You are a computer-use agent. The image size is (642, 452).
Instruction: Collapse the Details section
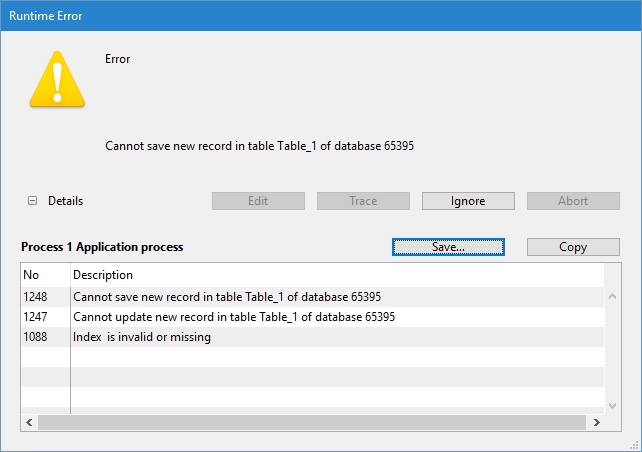pyautogui.click(x=33, y=201)
